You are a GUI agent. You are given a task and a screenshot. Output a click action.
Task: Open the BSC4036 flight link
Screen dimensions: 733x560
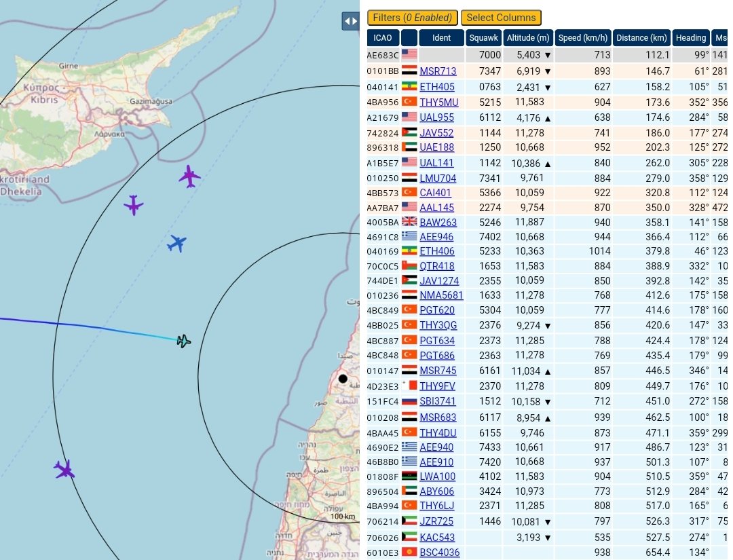click(439, 553)
